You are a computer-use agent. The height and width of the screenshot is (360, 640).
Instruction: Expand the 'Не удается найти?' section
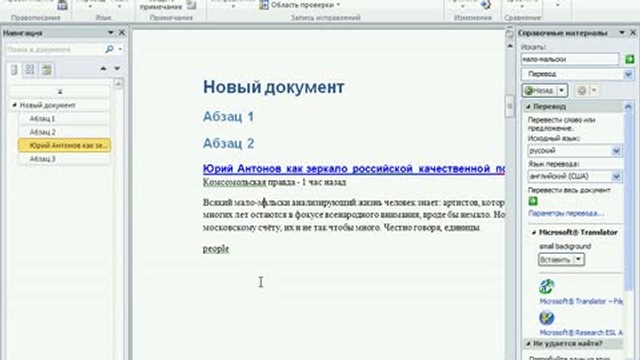point(528,344)
